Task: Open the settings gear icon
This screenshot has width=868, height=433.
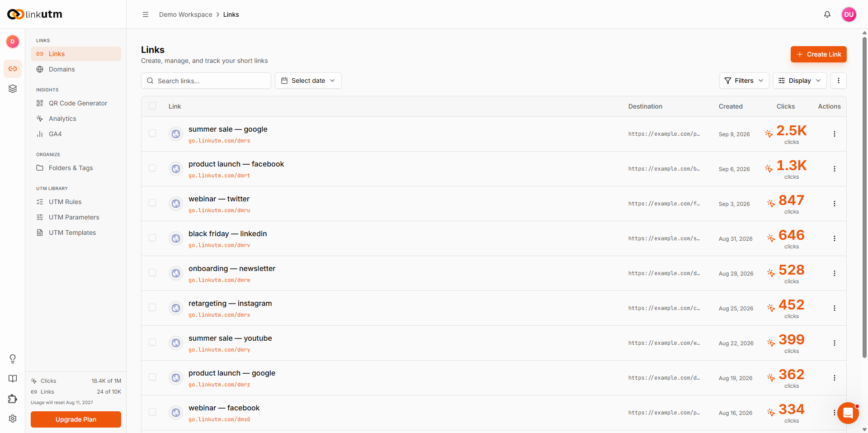Action: click(x=13, y=419)
